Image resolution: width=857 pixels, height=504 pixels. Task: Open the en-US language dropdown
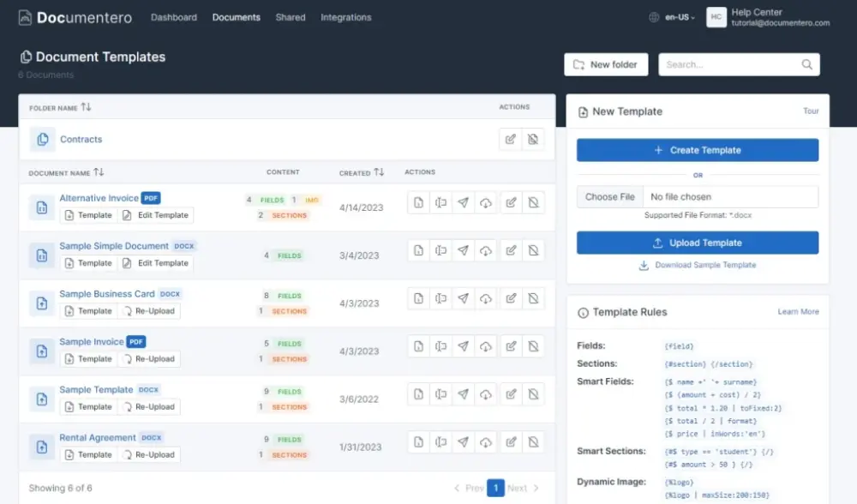click(x=673, y=17)
